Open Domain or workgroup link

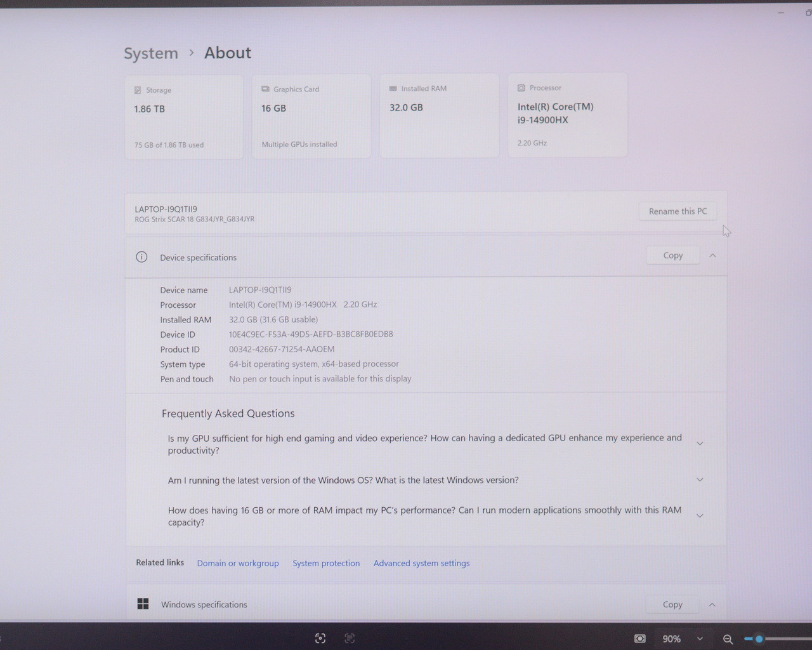238,563
